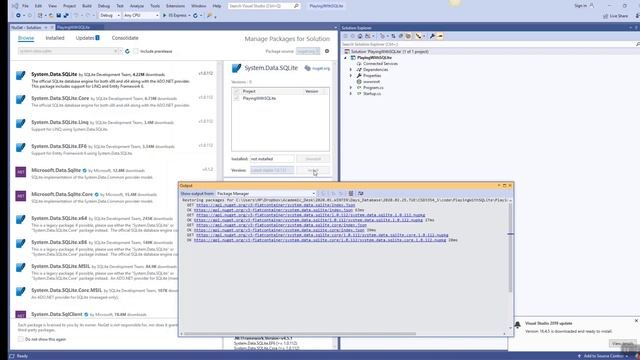Toggle the Include prerelease checkbox
The width and height of the screenshot is (640, 360).
pyautogui.click(x=136, y=51)
